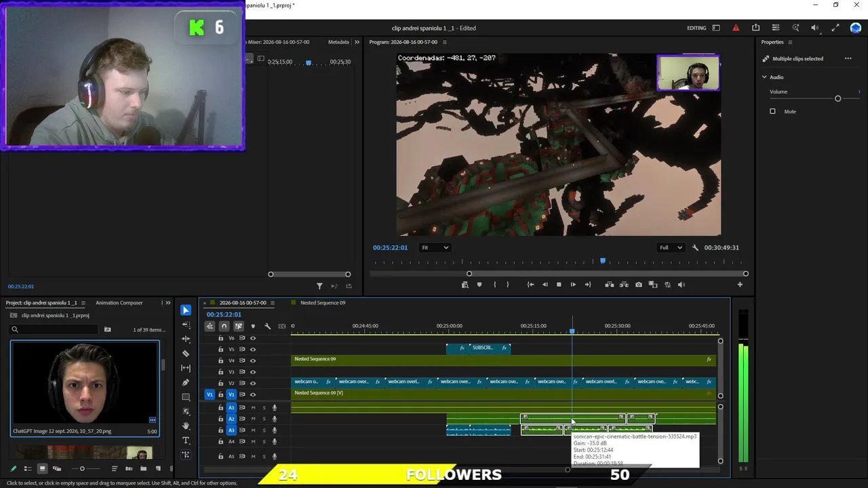The height and width of the screenshot is (488, 868).
Task: Toggle timeline snapping magnet icon
Action: (224, 326)
